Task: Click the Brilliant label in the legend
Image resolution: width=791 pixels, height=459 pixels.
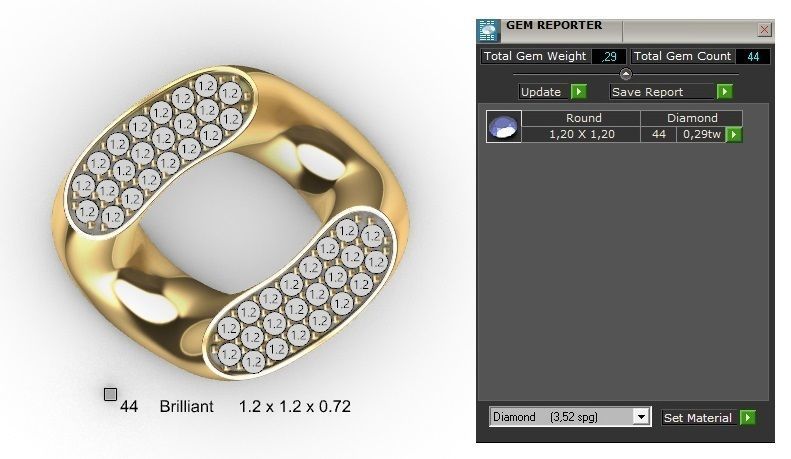Action: pos(186,407)
